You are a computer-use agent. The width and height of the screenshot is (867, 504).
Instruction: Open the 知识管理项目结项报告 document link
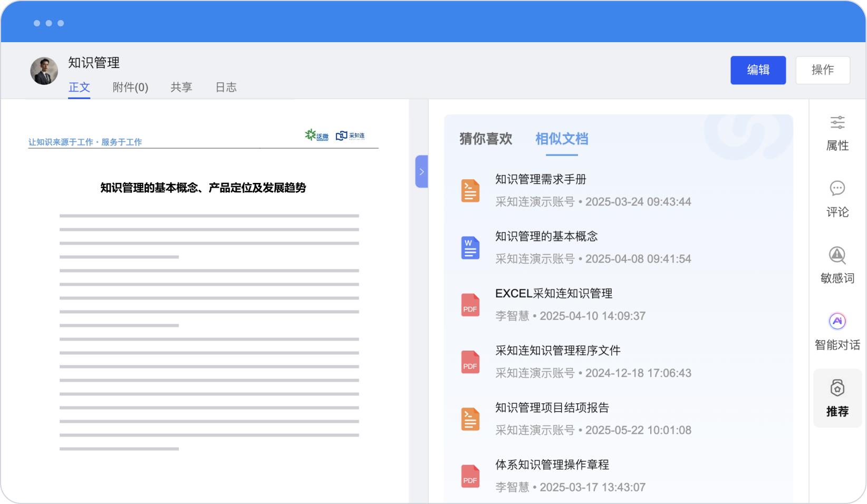pyautogui.click(x=552, y=408)
